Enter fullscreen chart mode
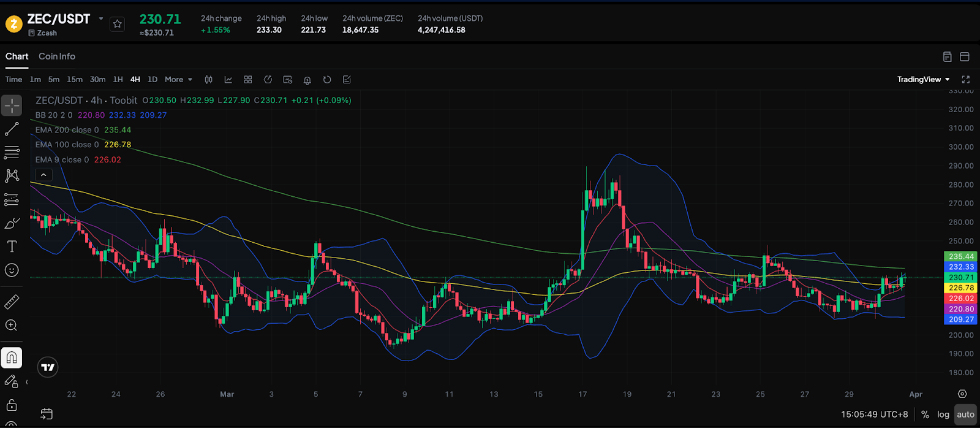Viewport: 980px width, 428px height. click(966, 80)
